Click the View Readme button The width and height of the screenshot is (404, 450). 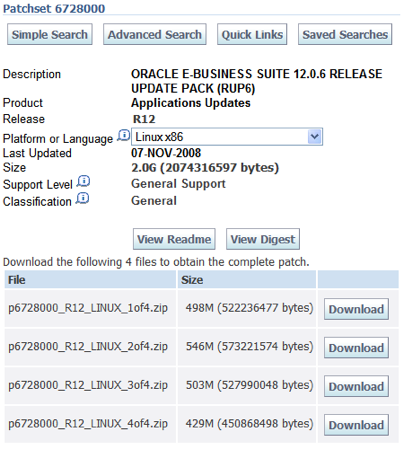click(x=174, y=239)
